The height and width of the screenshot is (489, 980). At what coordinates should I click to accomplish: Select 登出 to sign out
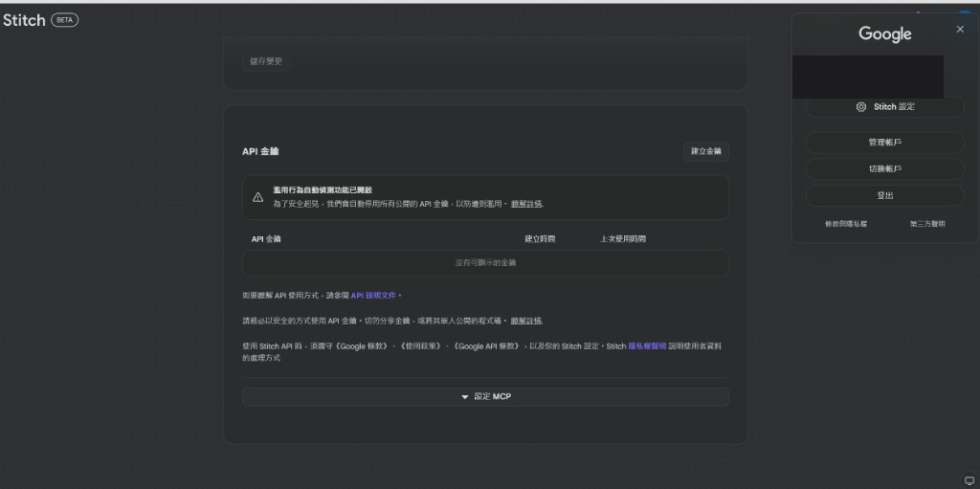click(884, 196)
